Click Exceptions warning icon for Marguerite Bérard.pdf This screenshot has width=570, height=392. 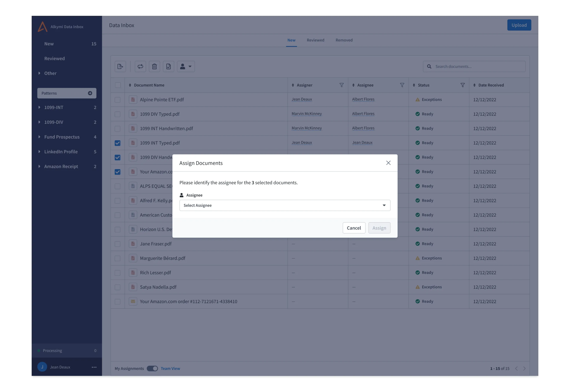coord(417,258)
